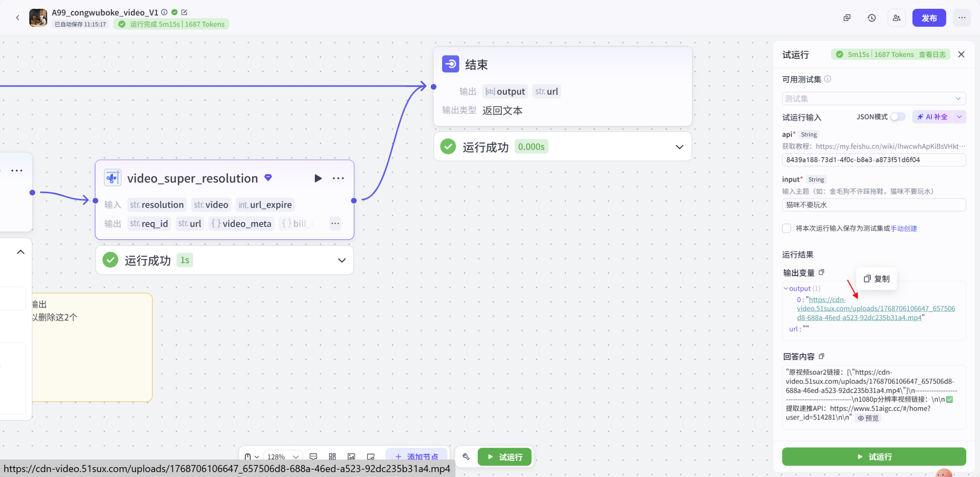Open the 测试集 dropdown selector

(874, 98)
